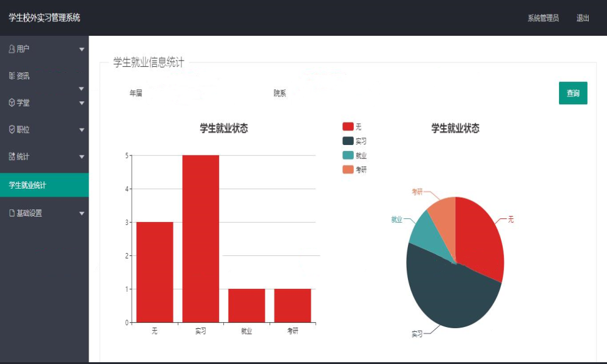
Task: Collapse the 统计 menu arrow
Action: 82,157
